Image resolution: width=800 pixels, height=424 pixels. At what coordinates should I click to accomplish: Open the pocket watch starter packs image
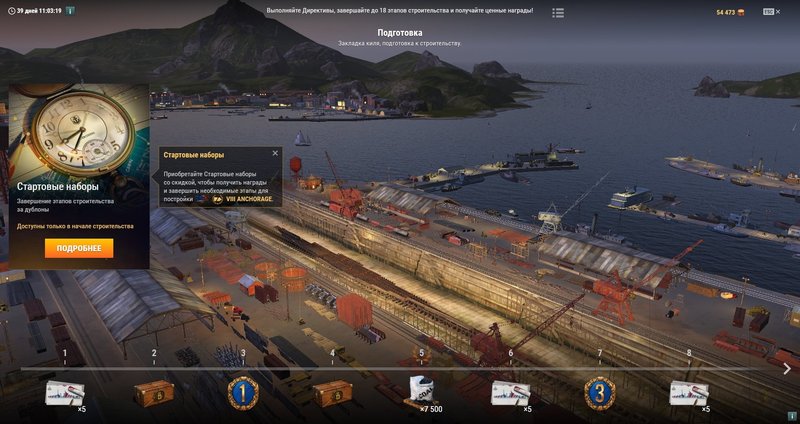(x=79, y=130)
